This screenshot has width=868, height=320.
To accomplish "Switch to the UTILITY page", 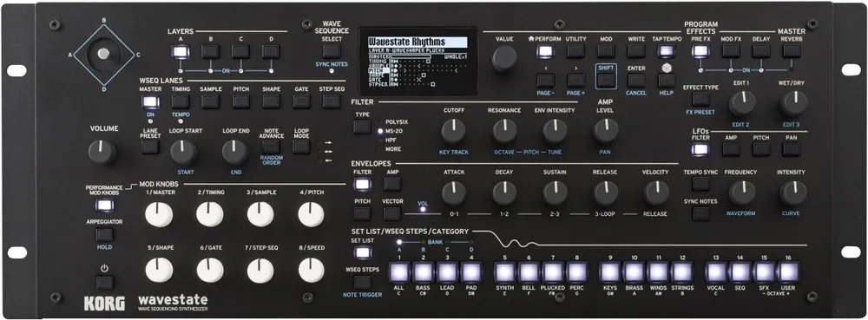I will (x=575, y=51).
